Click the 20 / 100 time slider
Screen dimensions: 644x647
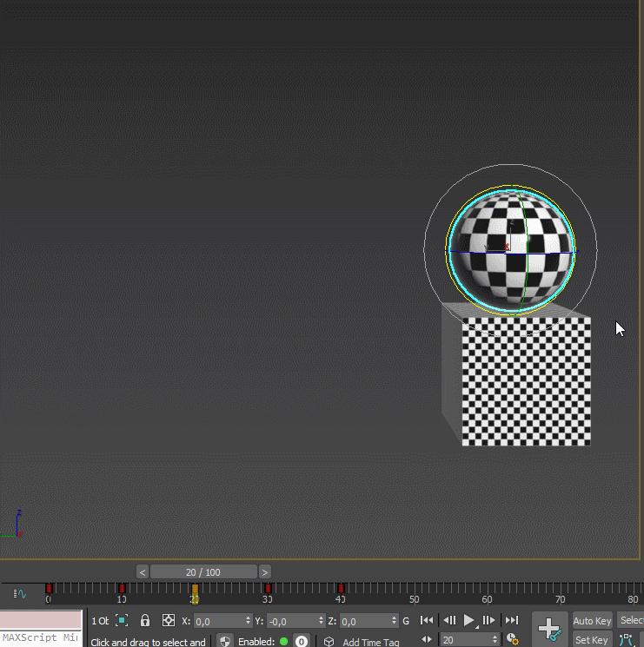(203, 571)
